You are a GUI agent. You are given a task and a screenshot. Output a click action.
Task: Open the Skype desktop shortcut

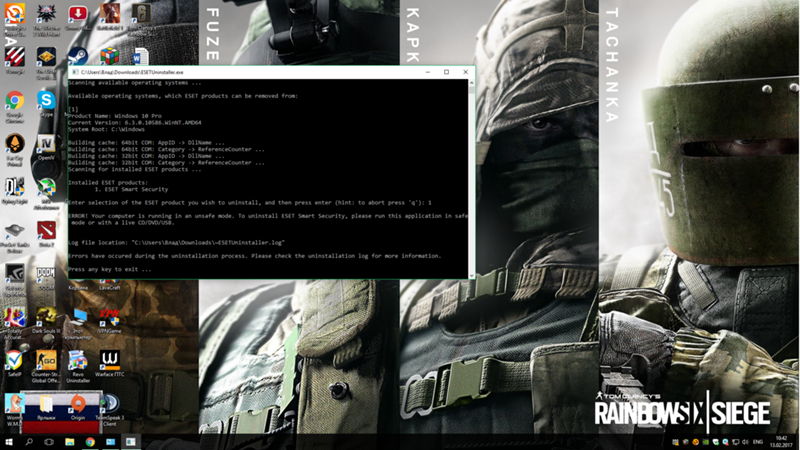pos(46,104)
